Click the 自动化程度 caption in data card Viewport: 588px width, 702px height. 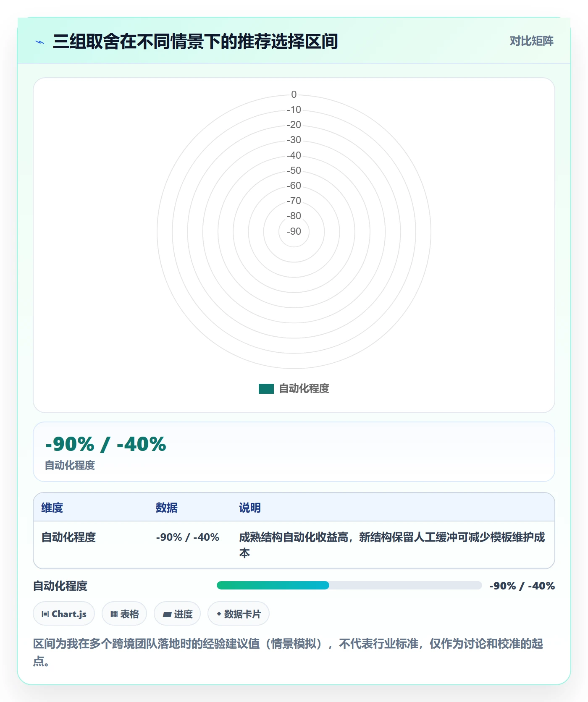[x=70, y=465]
